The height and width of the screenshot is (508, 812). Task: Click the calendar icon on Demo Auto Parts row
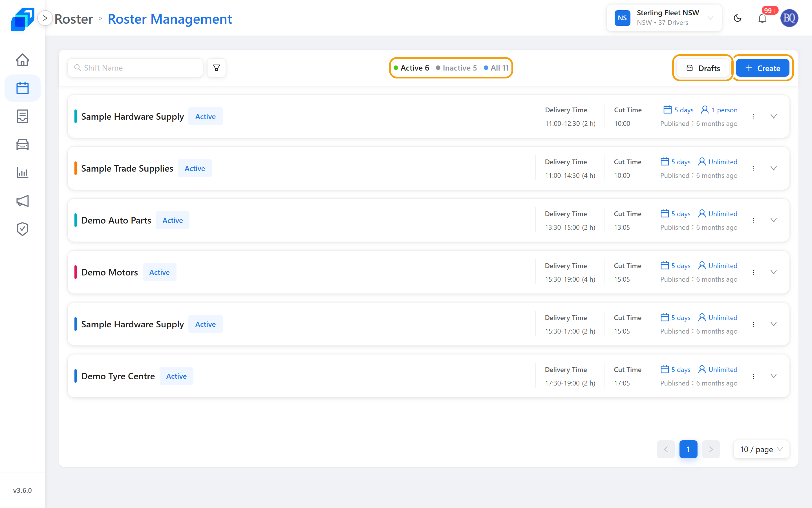pyautogui.click(x=665, y=213)
